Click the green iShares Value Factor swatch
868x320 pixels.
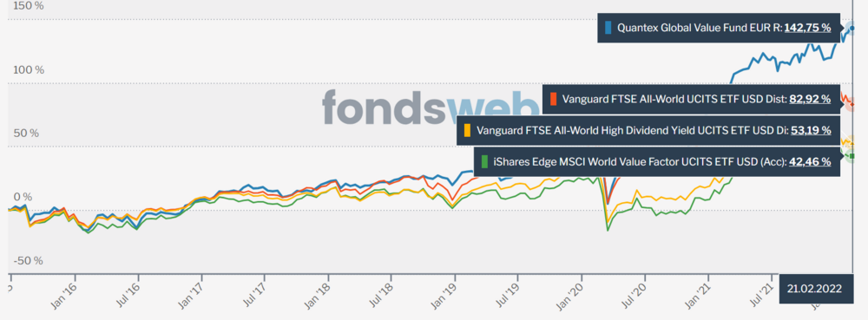485,161
